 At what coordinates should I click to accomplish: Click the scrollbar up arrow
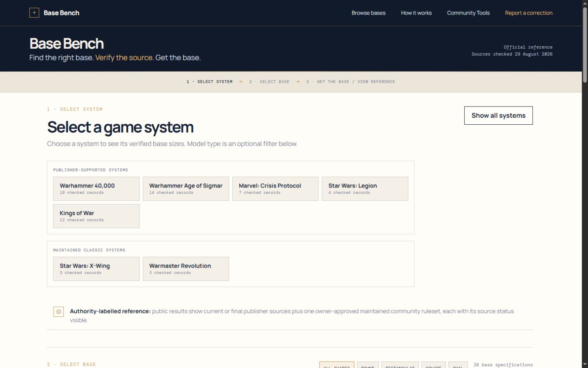point(585,3)
